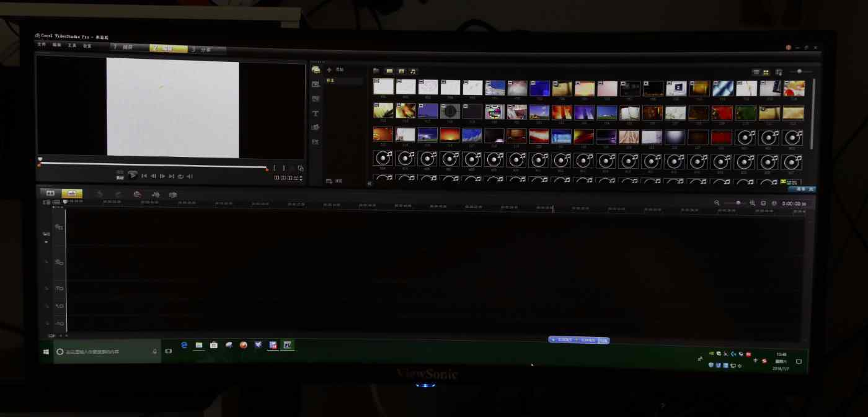This screenshot has width=868, height=417.
Task: Open the 文件 menu
Action: (42, 45)
